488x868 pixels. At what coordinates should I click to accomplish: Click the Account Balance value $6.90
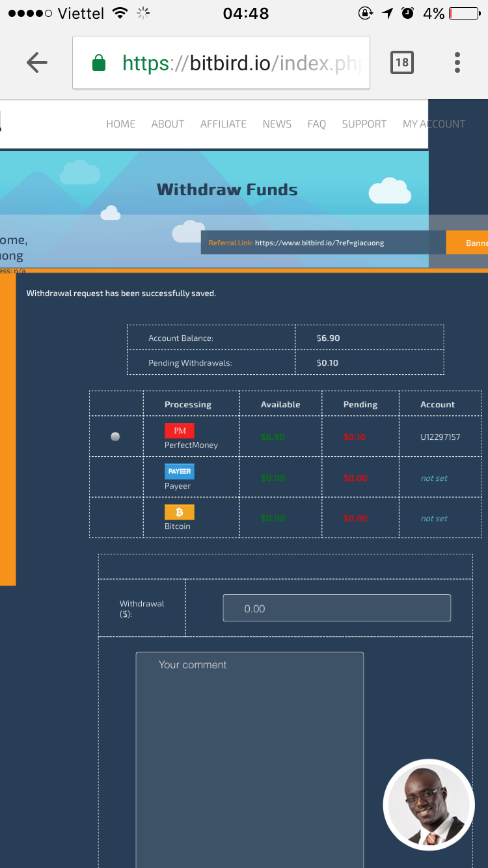click(x=328, y=338)
